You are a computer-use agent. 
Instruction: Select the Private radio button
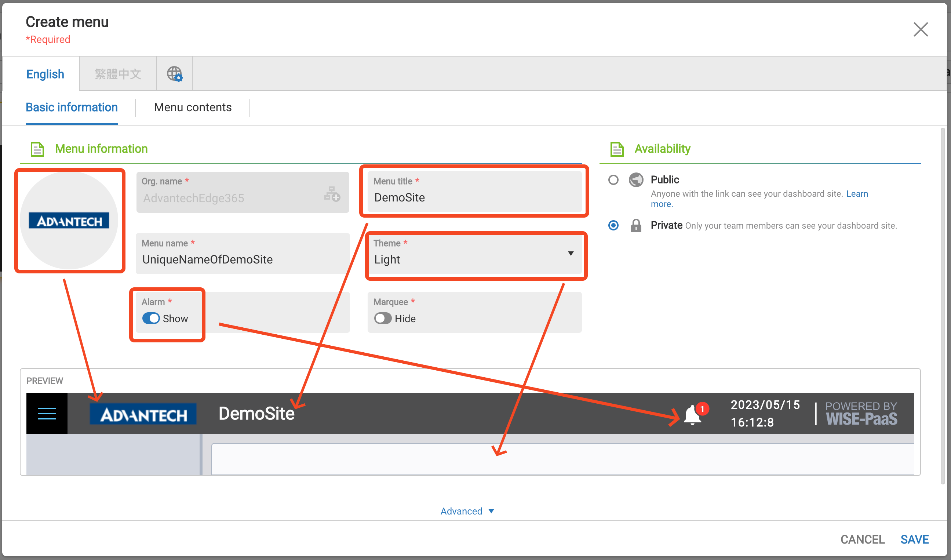click(613, 226)
